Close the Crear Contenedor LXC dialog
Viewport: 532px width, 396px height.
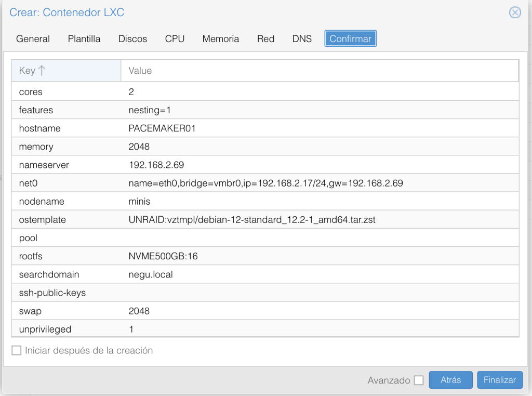515,13
